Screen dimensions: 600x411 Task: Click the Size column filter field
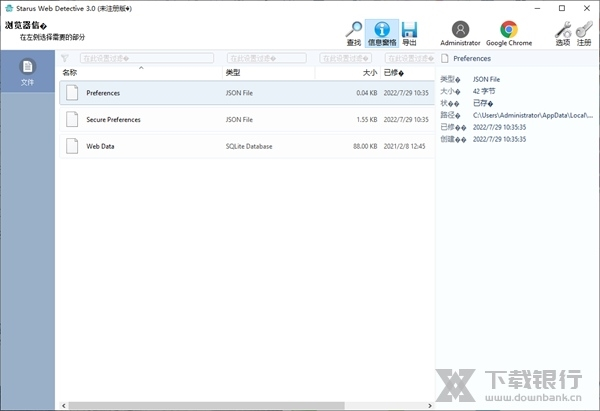pyautogui.click(x=346, y=58)
